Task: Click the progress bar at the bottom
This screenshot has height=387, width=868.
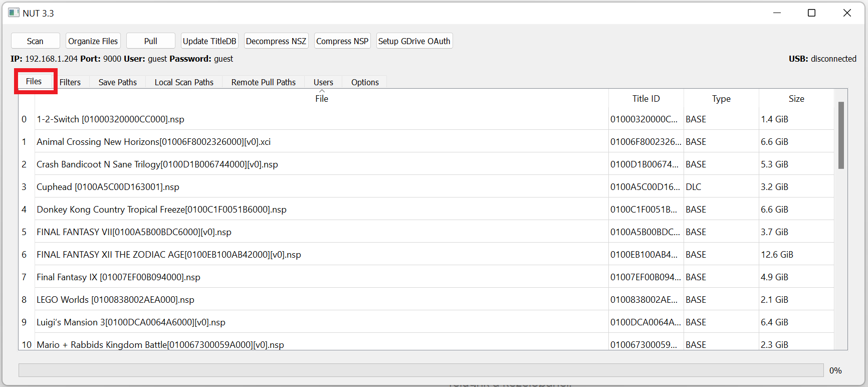Action: 421,370
